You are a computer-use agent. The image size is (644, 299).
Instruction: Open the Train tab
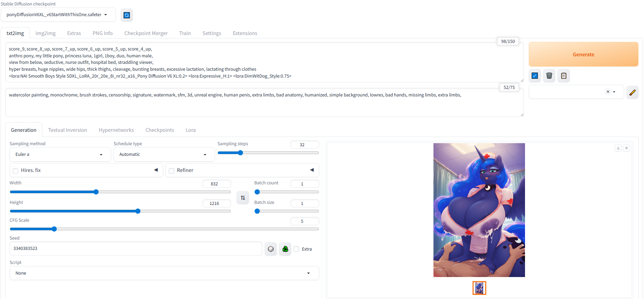point(185,33)
